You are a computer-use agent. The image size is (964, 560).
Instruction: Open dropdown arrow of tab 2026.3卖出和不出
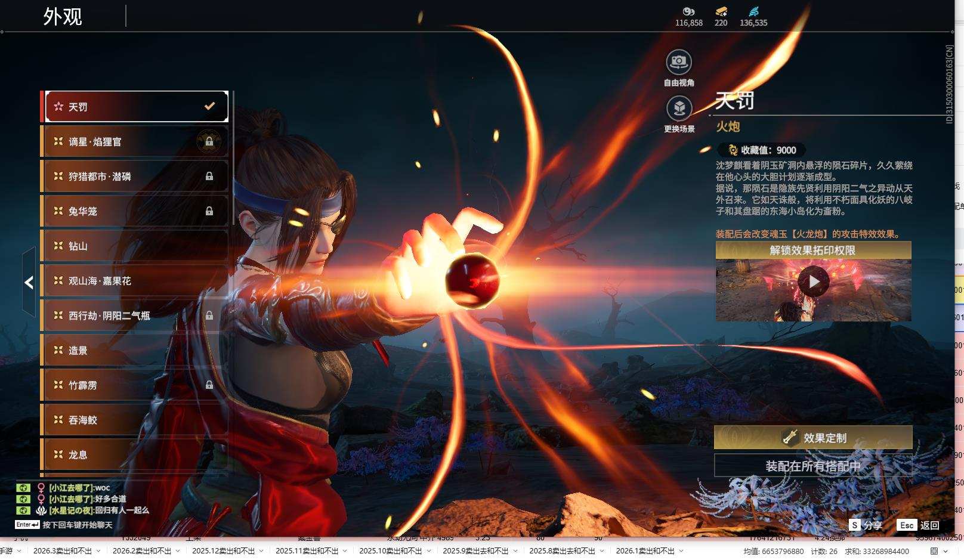click(x=99, y=551)
